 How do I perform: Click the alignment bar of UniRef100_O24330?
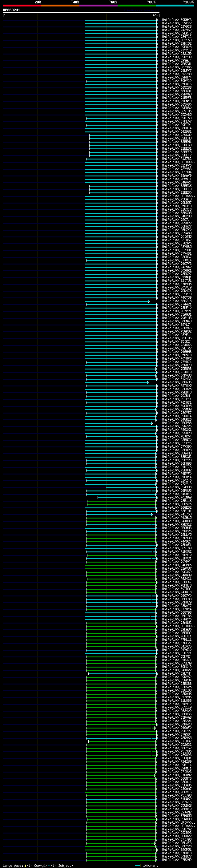click(x=132, y=487)
